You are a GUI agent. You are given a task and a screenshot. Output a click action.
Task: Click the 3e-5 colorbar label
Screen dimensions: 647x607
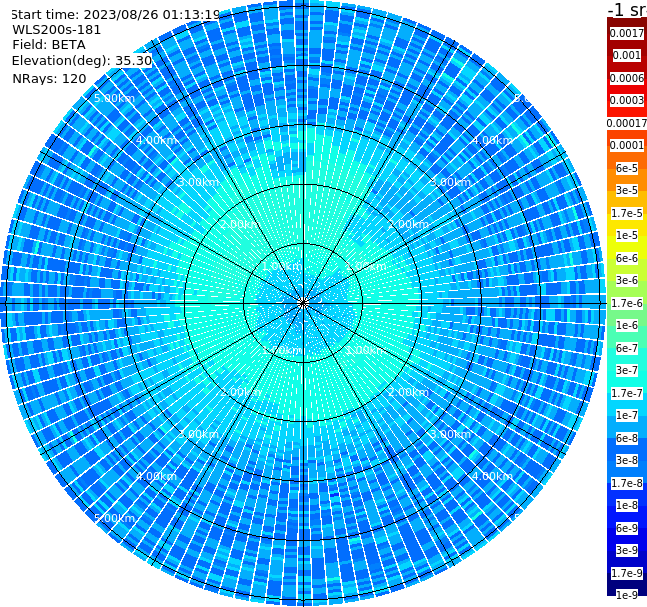tap(627, 190)
